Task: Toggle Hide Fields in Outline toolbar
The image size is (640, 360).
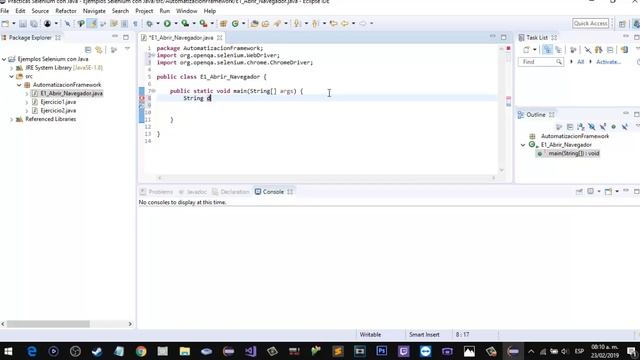Action: tap(591, 127)
